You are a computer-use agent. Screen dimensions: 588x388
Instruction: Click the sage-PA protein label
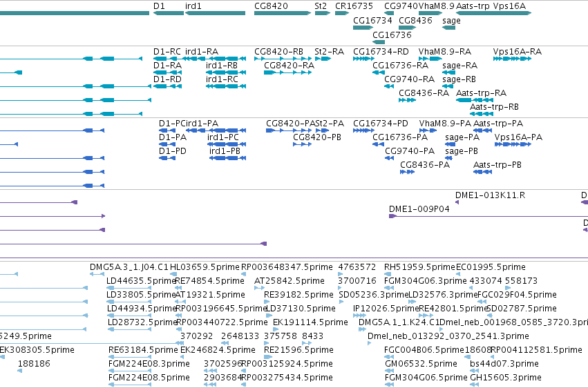[x=462, y=137]
